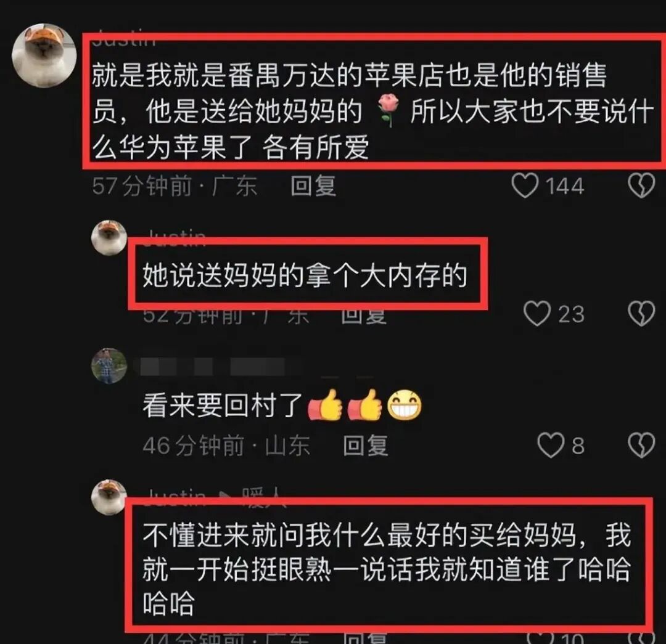Tap broken heart on the 23-like reply

click(x=641, y=314)
